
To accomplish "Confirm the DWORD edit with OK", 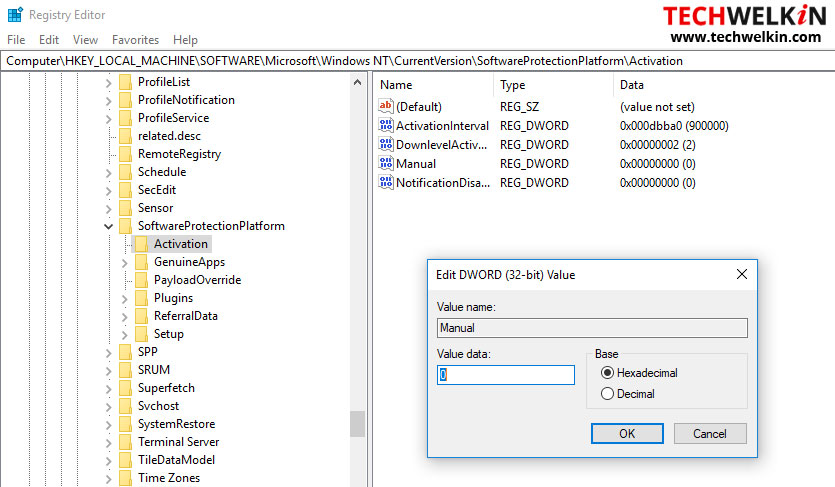I will [627, 433].
